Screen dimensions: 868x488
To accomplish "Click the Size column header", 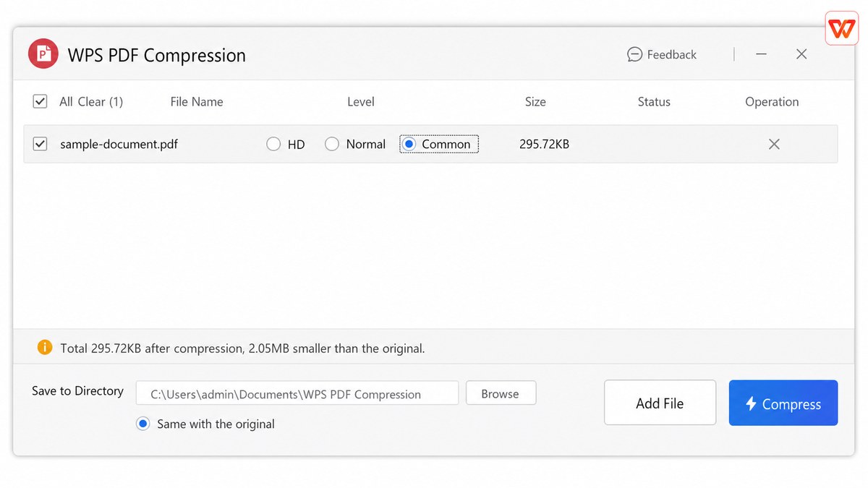I will pos(535,102).
